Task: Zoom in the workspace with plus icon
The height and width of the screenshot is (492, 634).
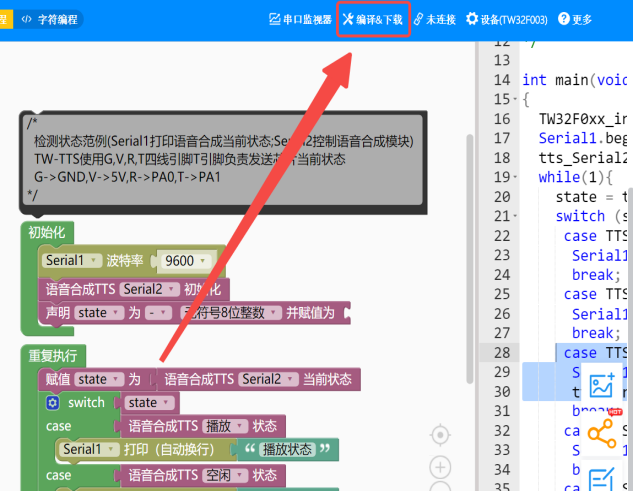Action: click(x=440, y=468)
